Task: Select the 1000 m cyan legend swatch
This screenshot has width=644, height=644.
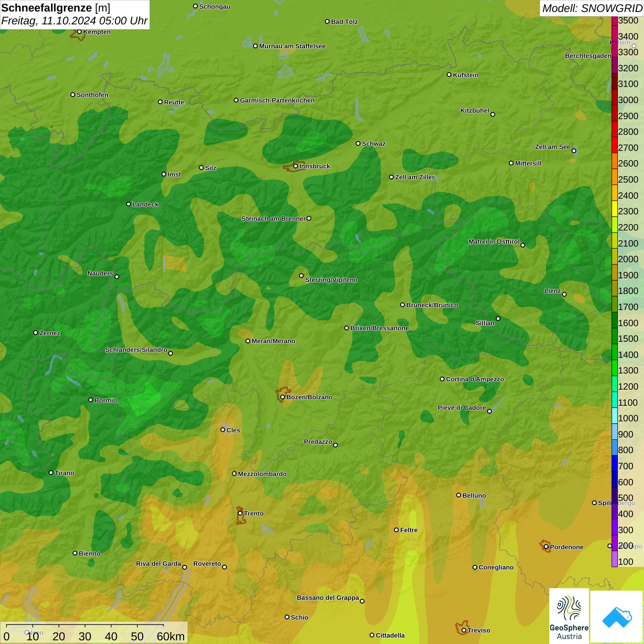Action: click(615, 415)
